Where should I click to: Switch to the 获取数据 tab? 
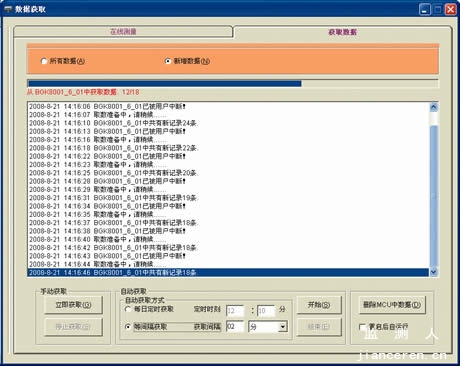click(x=342, y=32)
